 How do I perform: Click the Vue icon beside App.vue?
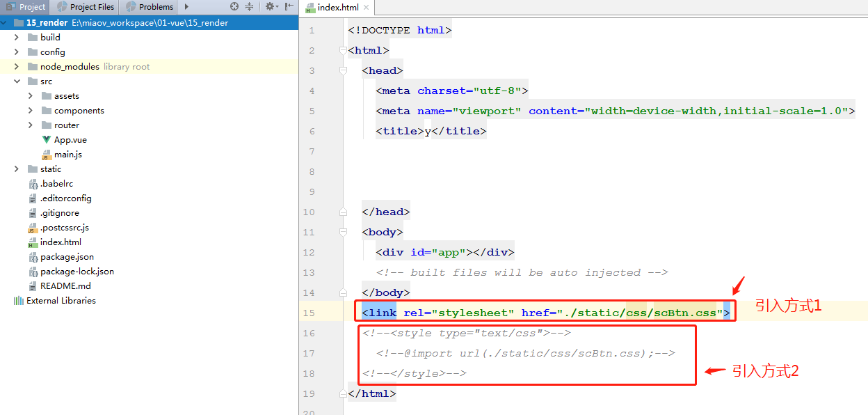[x=47, y=139]
